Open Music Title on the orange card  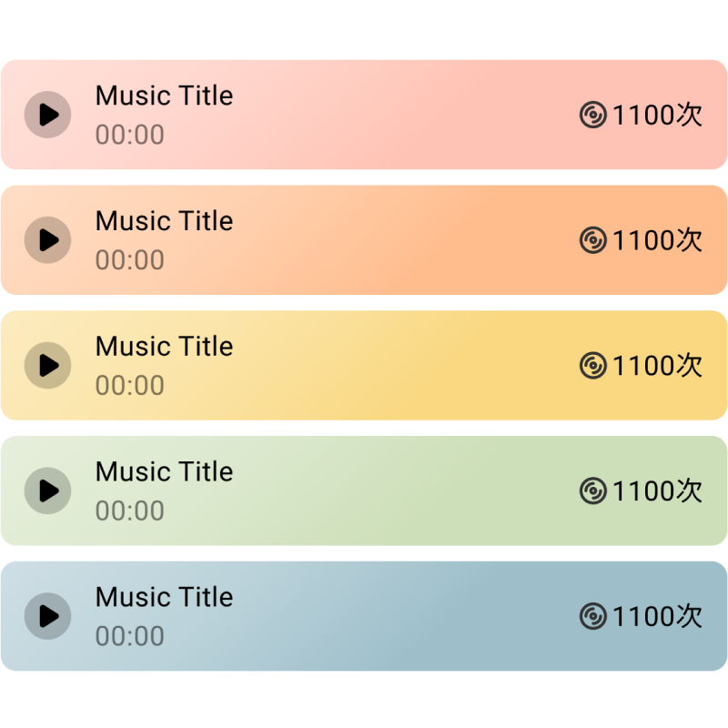(x=165, y=221)
